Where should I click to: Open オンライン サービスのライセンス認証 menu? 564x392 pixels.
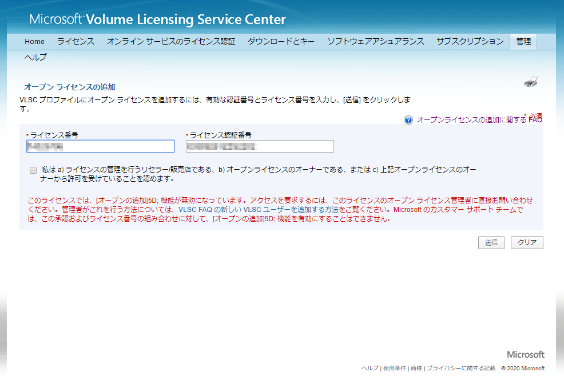coord(171,42)
